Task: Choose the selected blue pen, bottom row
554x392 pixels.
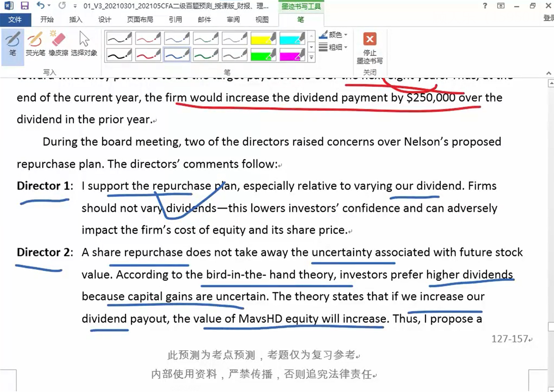Action: click(177, 54)
